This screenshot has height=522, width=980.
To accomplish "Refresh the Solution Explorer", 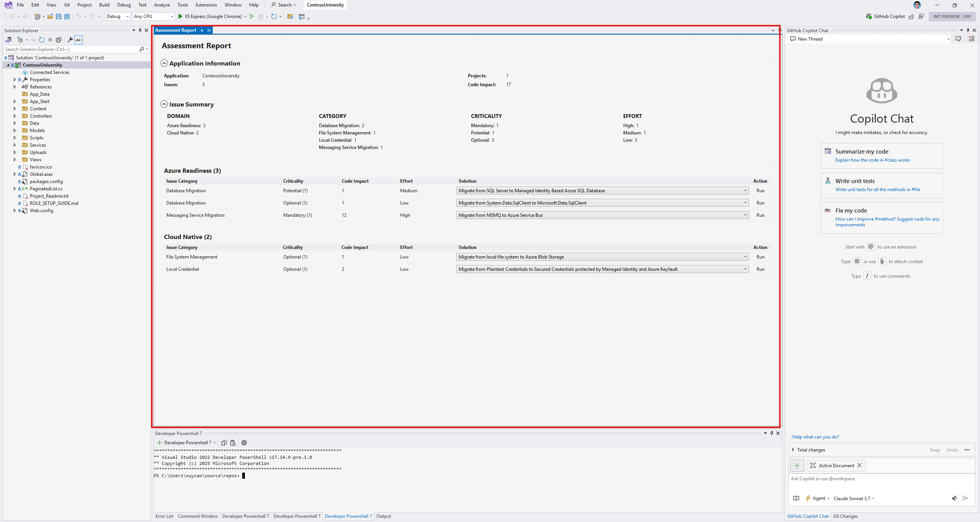I will (x=42, y=40).
